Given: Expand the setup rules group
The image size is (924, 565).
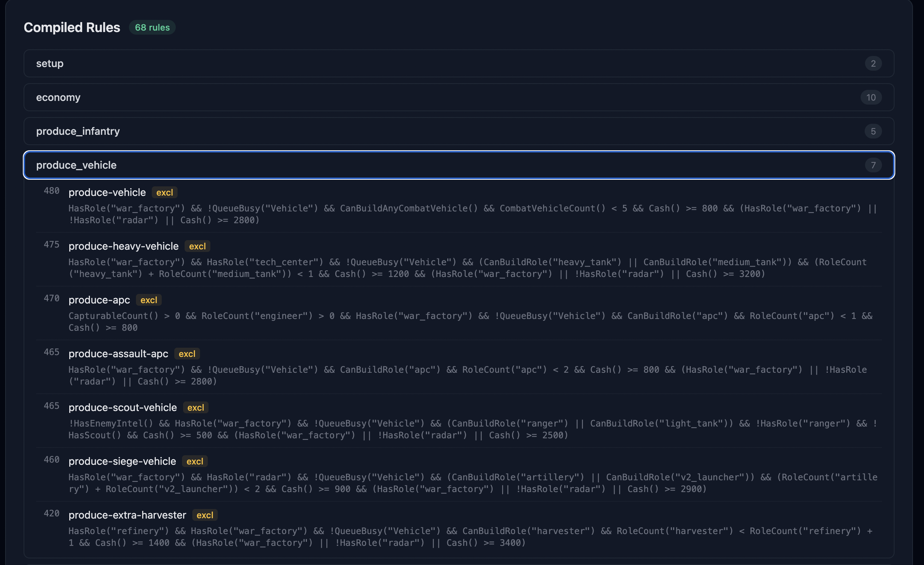Looking at the screenshot, I should click(458, 63).
